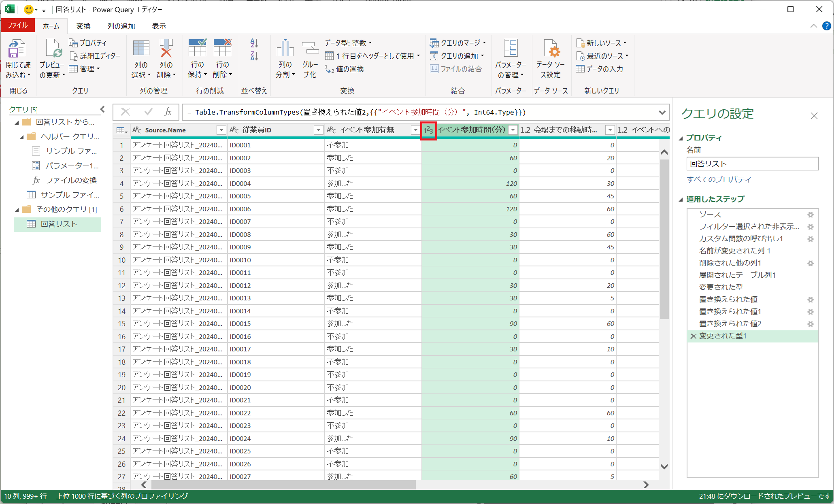The image size is (834, 504).
Task: Click the パラメーターの管理 icon
Action: [x=511, y=48]
